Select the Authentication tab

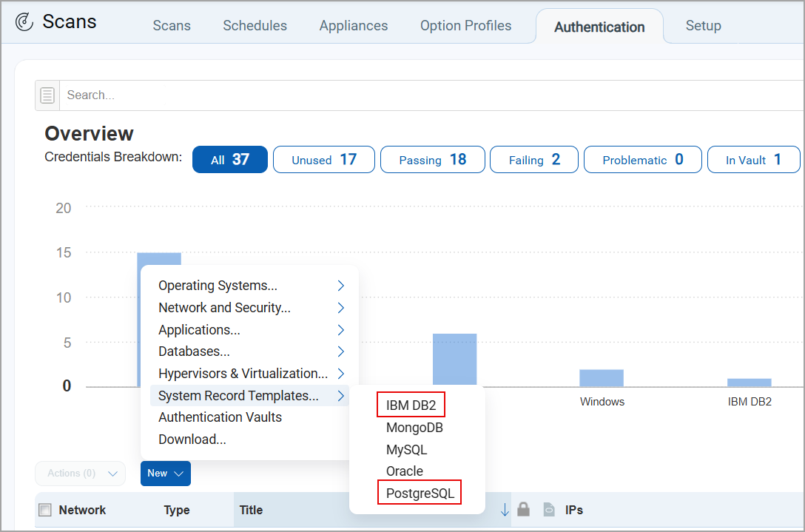[x=599, y=27]
